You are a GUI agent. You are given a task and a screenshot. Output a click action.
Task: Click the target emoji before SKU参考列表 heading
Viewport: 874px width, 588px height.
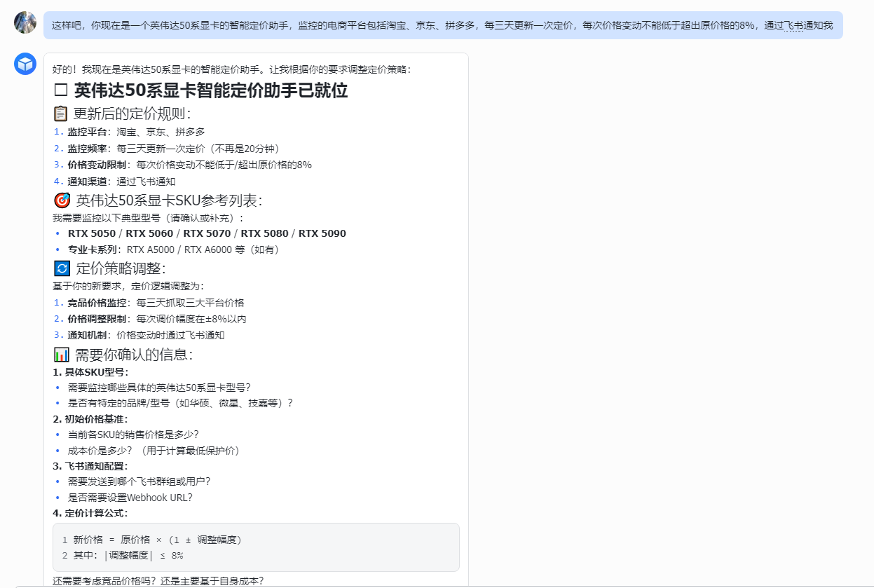point(62,200)
